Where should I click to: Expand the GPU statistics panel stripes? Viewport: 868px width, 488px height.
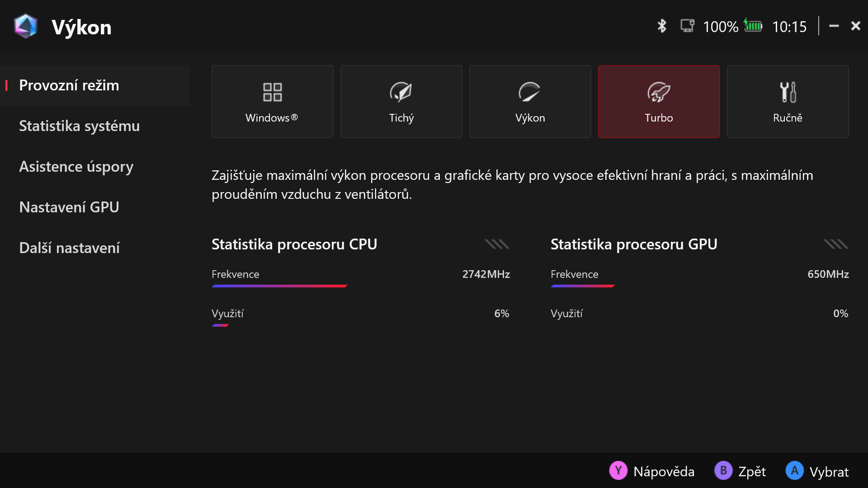coord(836,244)
